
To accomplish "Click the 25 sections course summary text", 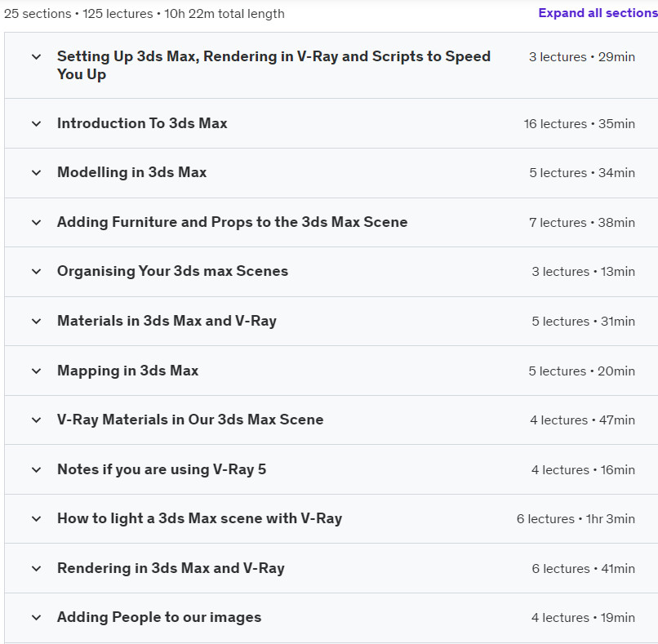I will (144, 14).
